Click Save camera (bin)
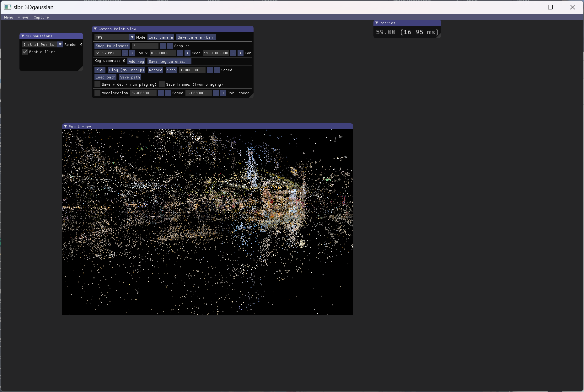 pos(196,37)
